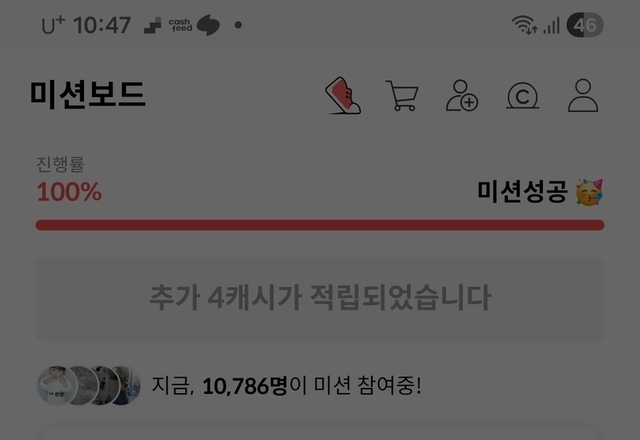Tap the staircase-shaped notification icon
The height and width of the screenshot is (440, 640).
point(153,26)
